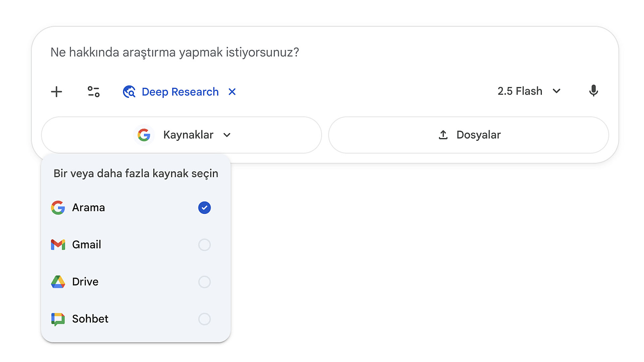Collapse the Kaynaklar dropdown chevron

point(227,135)
